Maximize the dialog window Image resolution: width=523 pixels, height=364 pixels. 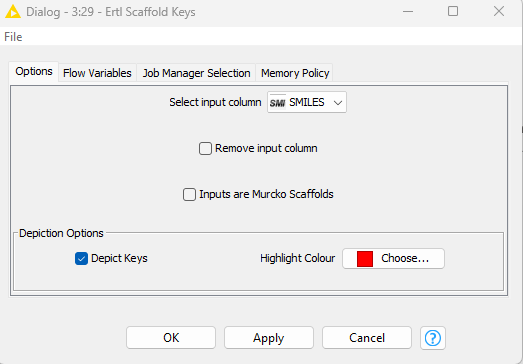click(x=453, y=11)
